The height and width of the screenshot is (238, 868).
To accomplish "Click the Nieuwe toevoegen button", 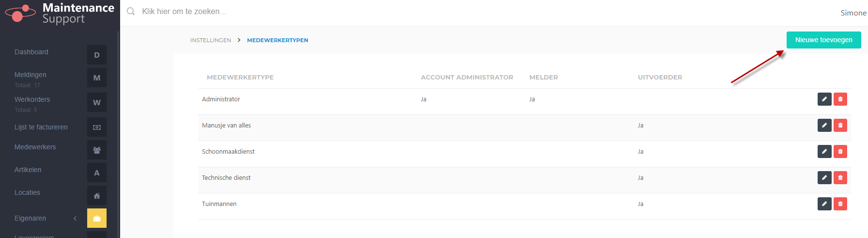I will point(824,40).
